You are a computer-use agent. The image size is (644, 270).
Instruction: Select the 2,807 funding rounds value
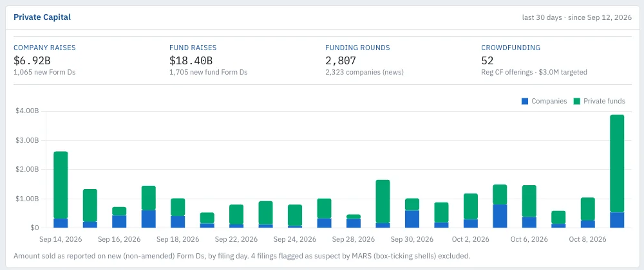[341, 60]
